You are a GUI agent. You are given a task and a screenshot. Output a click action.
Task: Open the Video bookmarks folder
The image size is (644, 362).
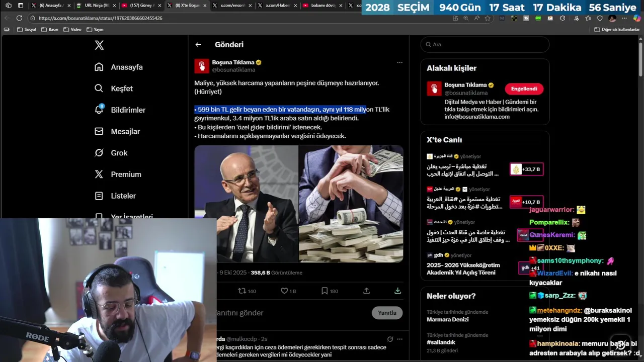click(72, 30)
